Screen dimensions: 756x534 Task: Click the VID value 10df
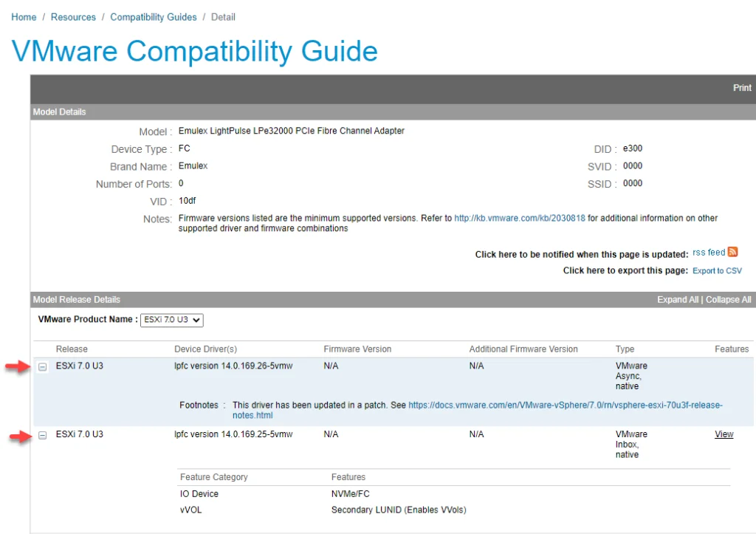187,201
